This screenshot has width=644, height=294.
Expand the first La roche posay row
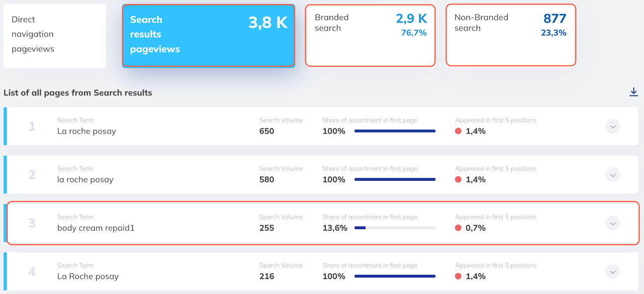612,126
